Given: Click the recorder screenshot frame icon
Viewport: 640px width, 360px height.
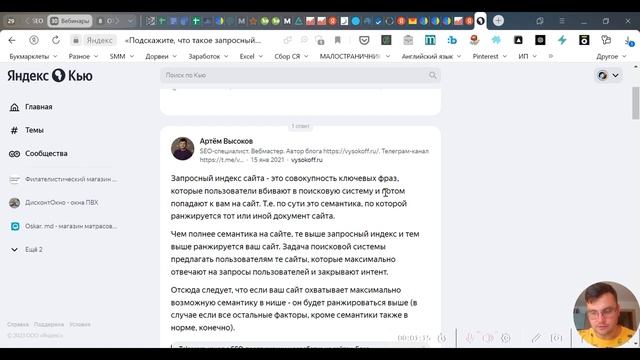Looking at the screenshot, I should [556, 338].
